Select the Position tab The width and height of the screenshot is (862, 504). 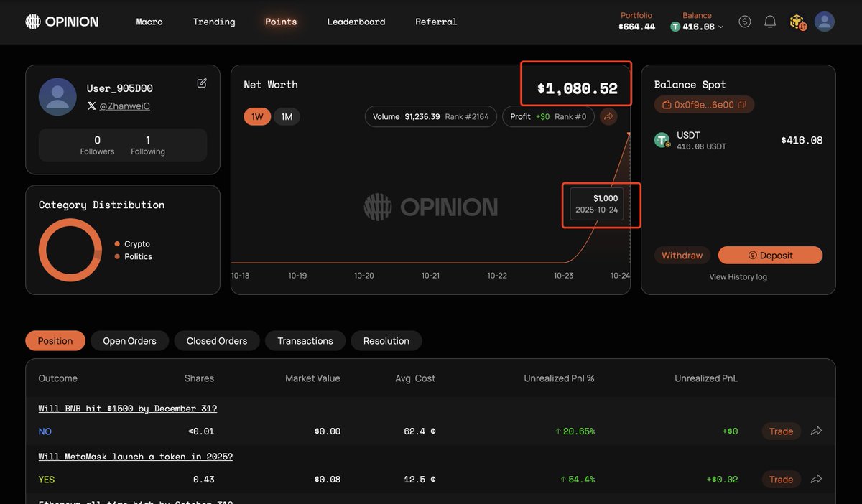(55, 341)
